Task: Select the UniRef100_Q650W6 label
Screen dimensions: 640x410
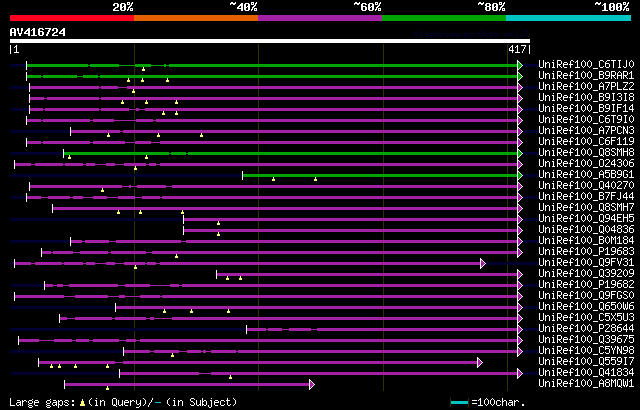Action: pyautogui.click(x=586, y=307)
